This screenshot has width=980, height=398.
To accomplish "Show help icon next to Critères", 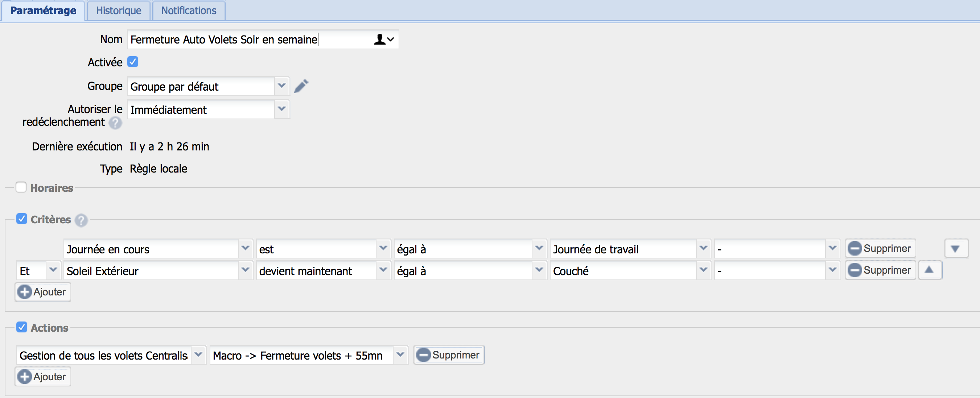I will [81, 220].
